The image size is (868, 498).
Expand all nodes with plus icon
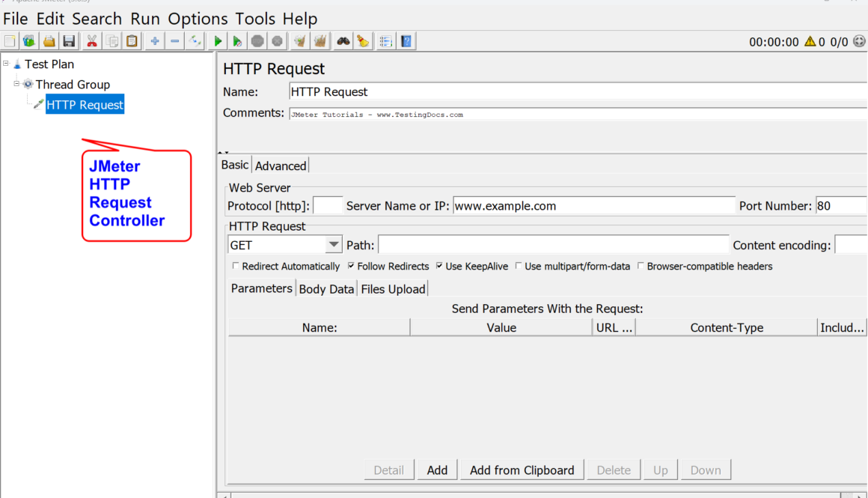tap(155, 41)
